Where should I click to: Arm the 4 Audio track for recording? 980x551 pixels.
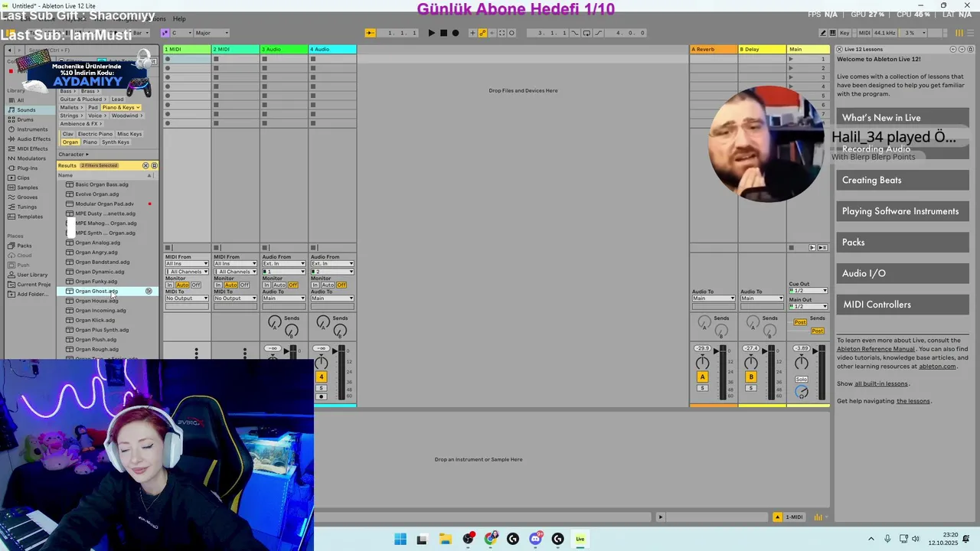(322, 396)
